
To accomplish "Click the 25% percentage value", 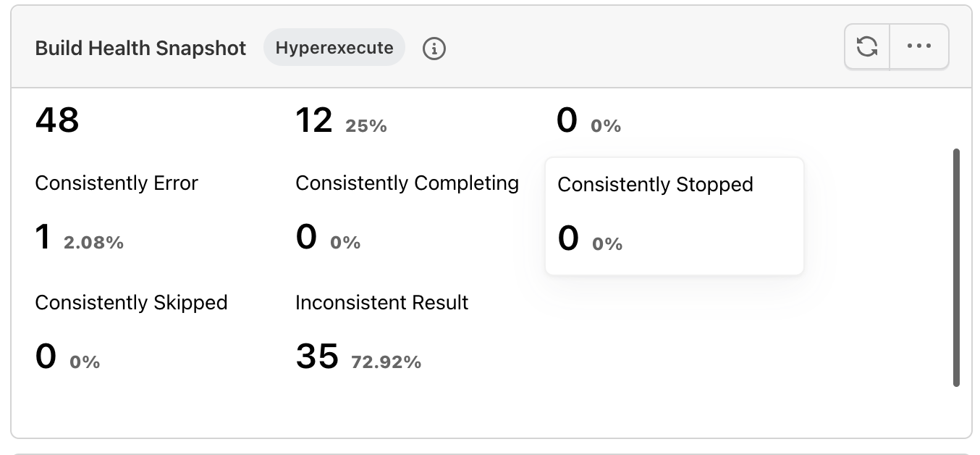I will click(366, 126).
